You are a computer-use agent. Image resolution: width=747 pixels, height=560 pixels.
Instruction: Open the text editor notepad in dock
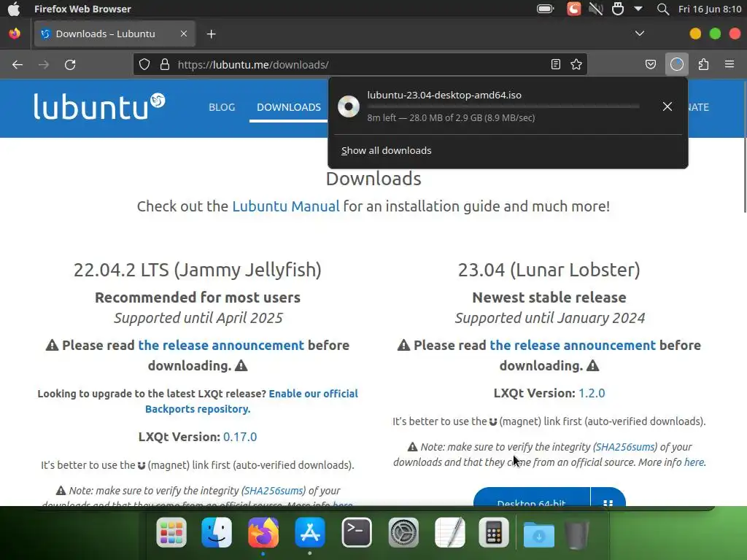[450, 532]
